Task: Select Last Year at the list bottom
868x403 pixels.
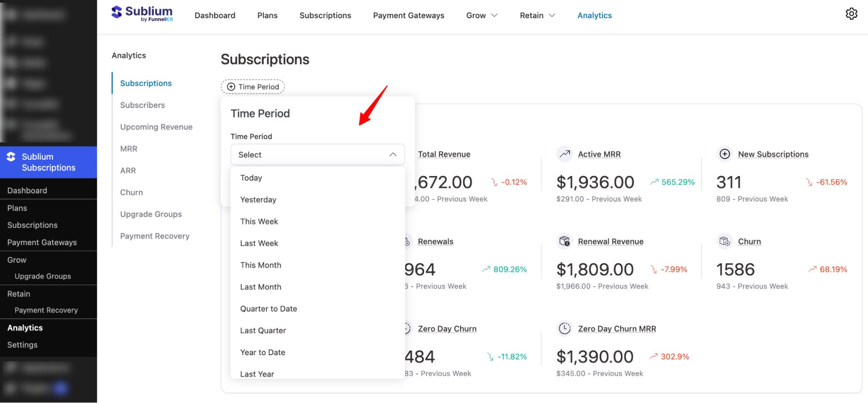Action: tap(257, 374)
